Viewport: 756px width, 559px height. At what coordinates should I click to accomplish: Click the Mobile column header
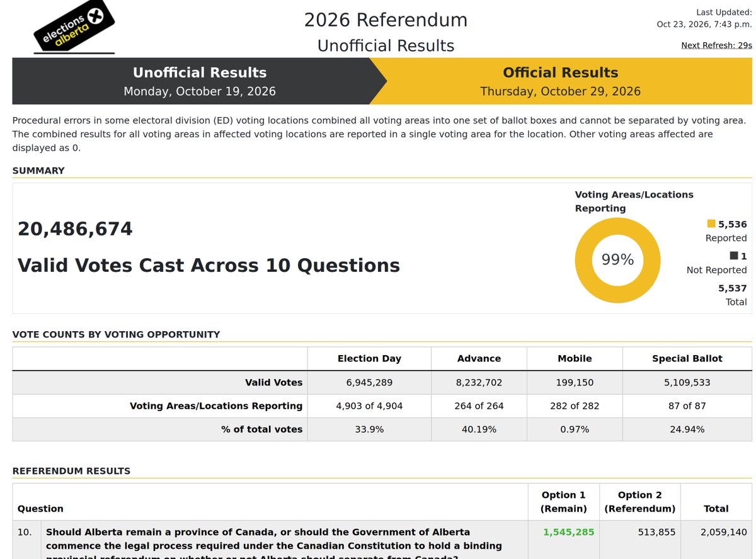coord(575,358)
